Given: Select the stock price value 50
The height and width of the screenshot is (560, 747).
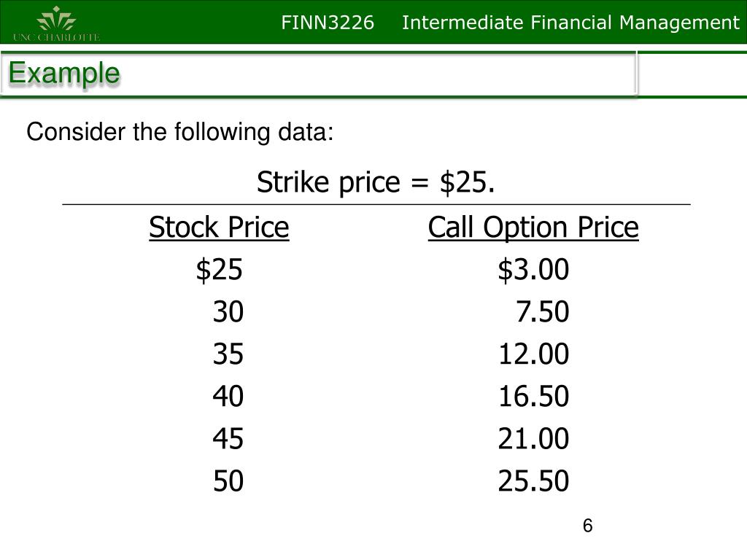Looking at the screenshot, I should 228,481.
